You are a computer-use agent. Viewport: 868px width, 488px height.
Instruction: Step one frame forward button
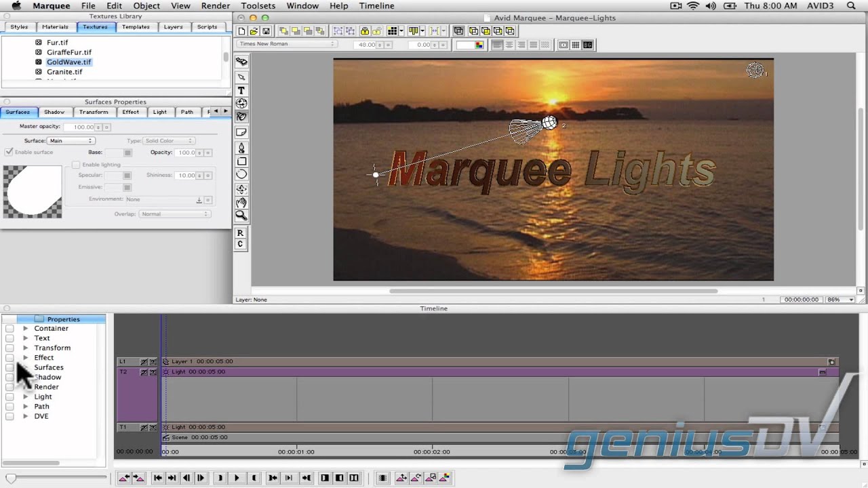(201, 478)
